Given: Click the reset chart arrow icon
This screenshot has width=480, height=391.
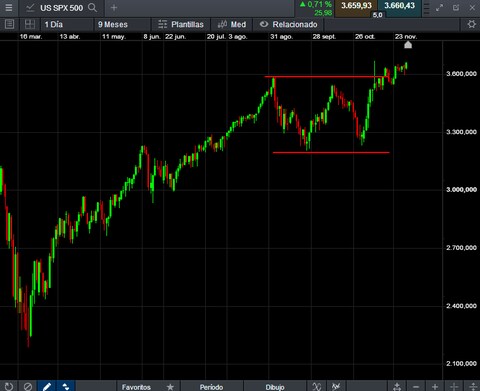Looking at the screenshot, I should (9, 386).
